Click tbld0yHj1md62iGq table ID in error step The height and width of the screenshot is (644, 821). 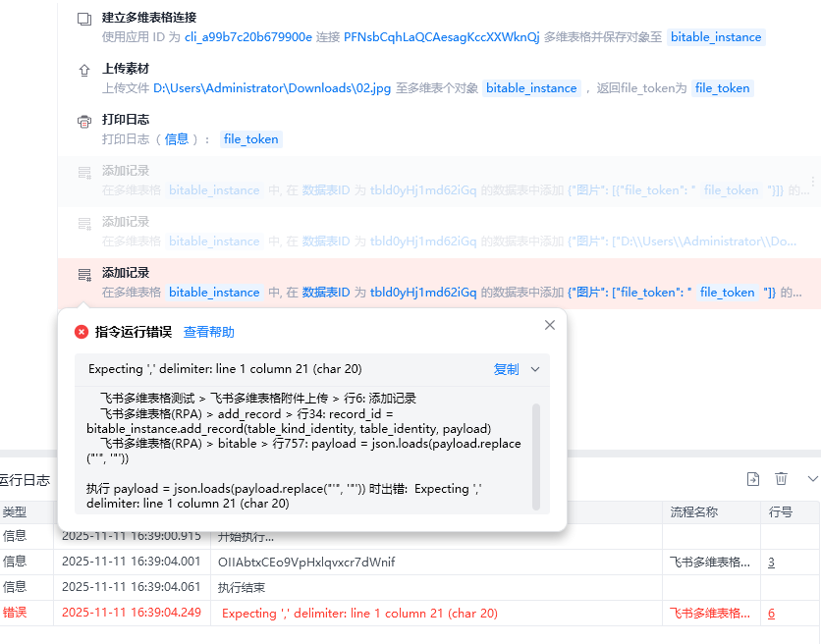pos(423,293)
